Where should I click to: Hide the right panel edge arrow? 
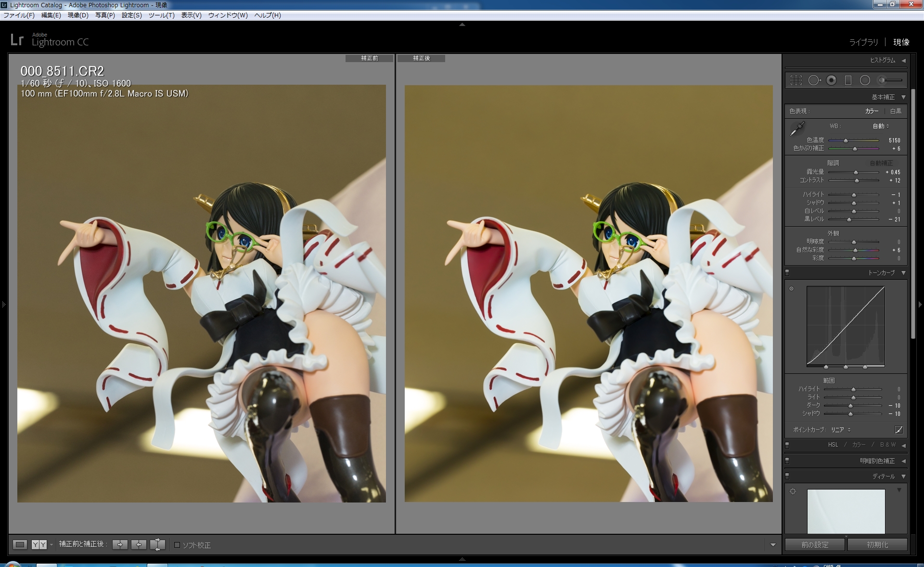[920, 304]
